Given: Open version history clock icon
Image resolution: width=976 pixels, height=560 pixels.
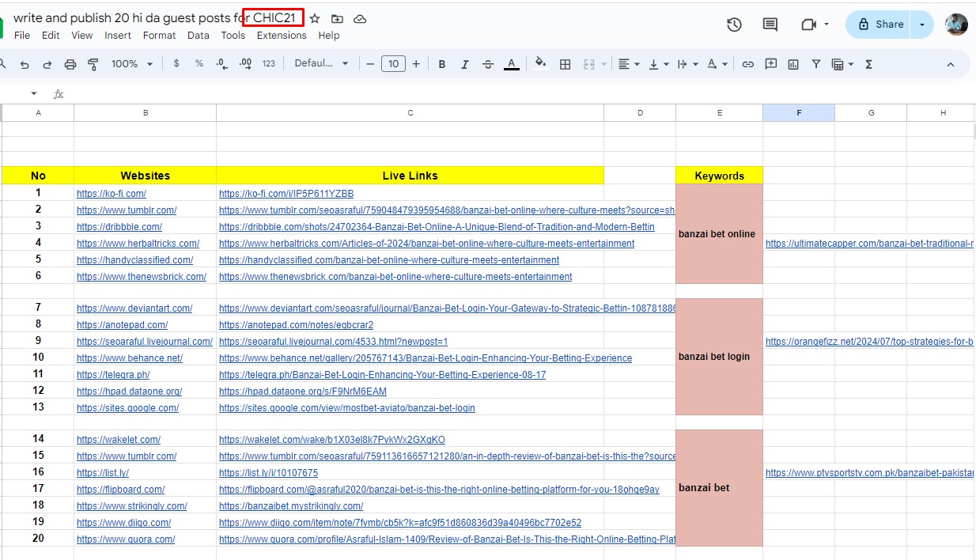Looking at the screenshot, I should point(734,25).
